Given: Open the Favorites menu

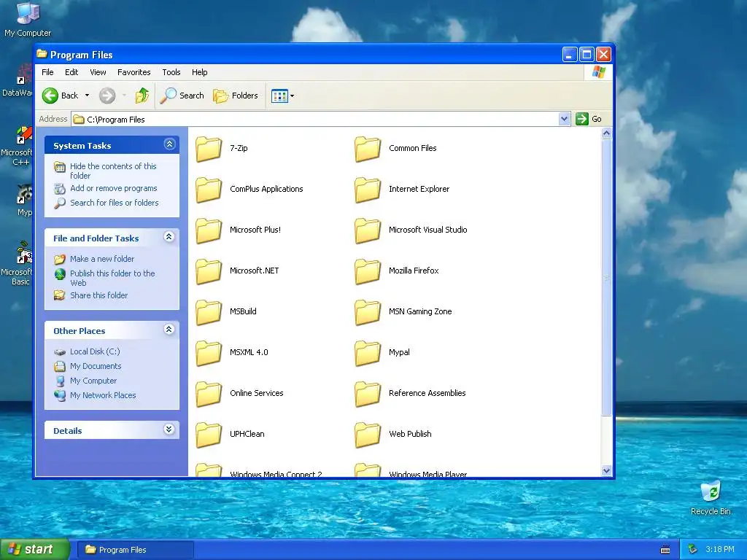Looking at the screenshot, I should (134, 72).
